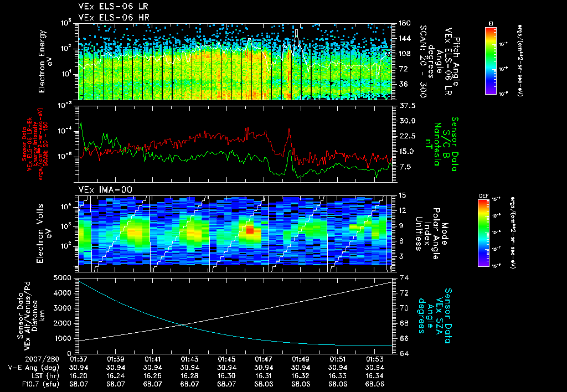This screenshot has width=567, height=392.
Task: Click the 01:47 time tick label
Action: click(264, 359)
